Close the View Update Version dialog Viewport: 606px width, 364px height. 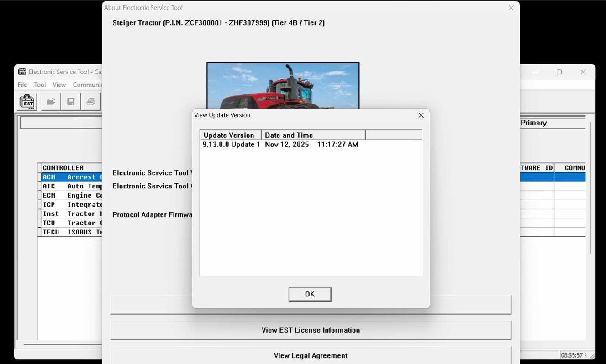421,115
